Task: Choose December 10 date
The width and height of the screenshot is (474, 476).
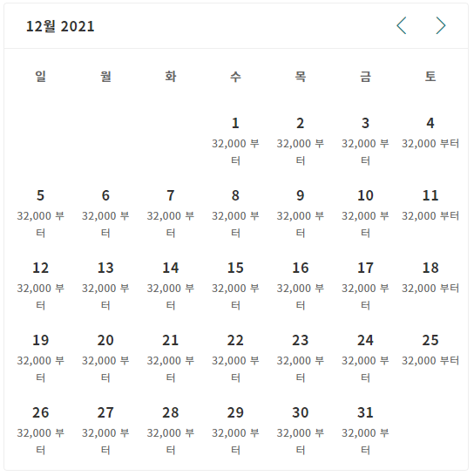Action: (x=365, y=213)
